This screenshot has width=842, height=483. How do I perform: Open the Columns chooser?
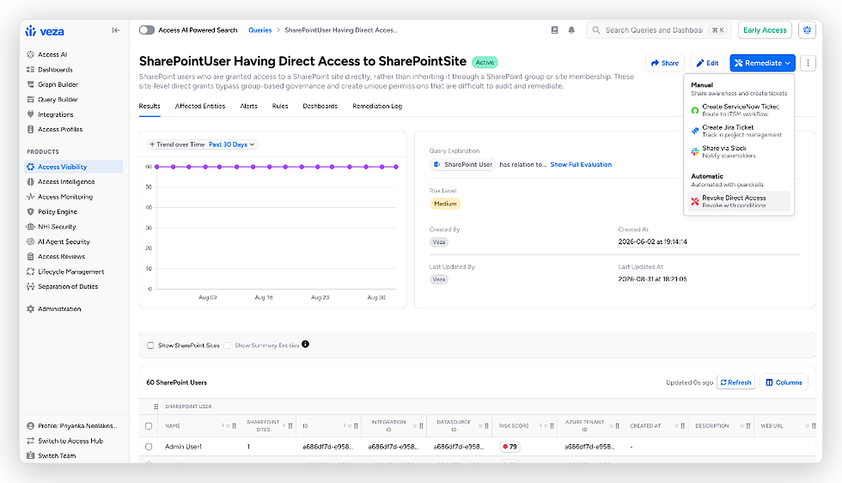[784, 383]
